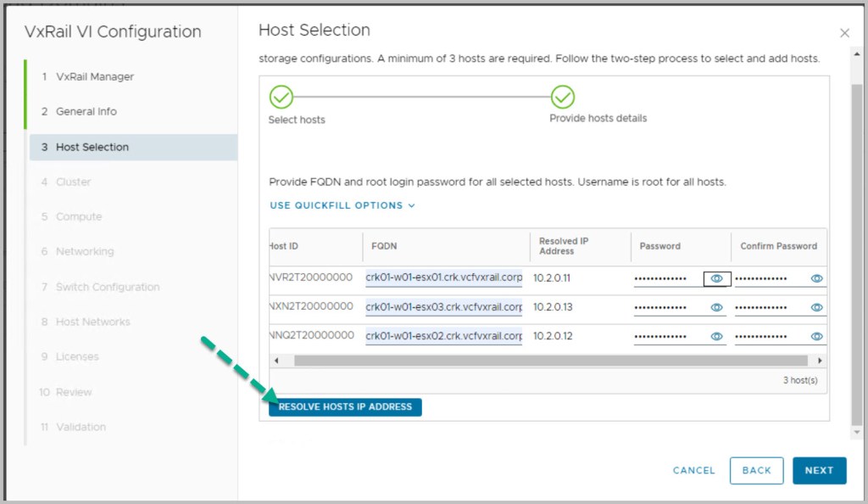Reveal confirm password for first host row
Image resolution: width=868 pixels, height=504 pixels.
click(x=816, y=278)
